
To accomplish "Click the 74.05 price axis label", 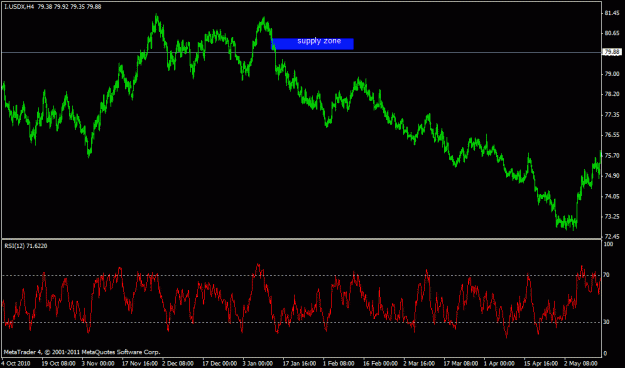I will click(x=612, y=196).
